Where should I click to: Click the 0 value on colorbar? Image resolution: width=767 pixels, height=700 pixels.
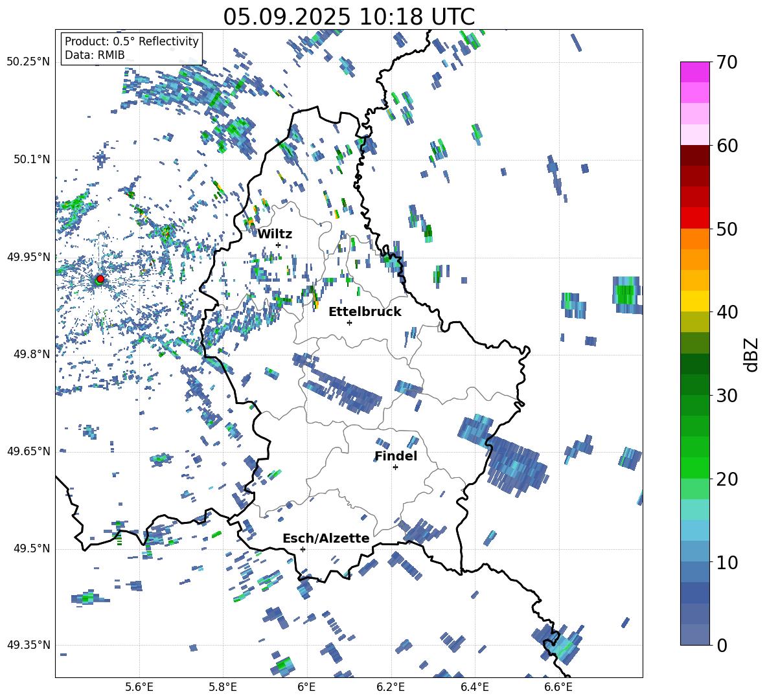click(722, 645)
